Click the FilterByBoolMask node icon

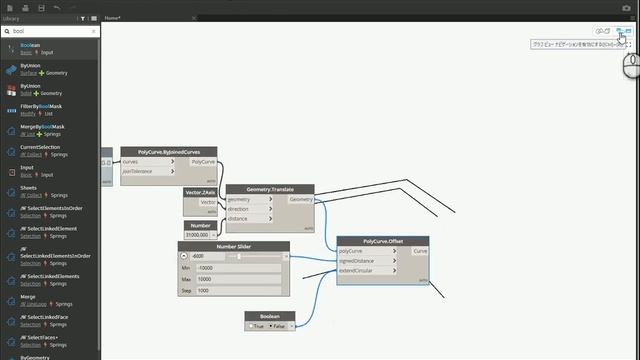click(x=11, y=110)
